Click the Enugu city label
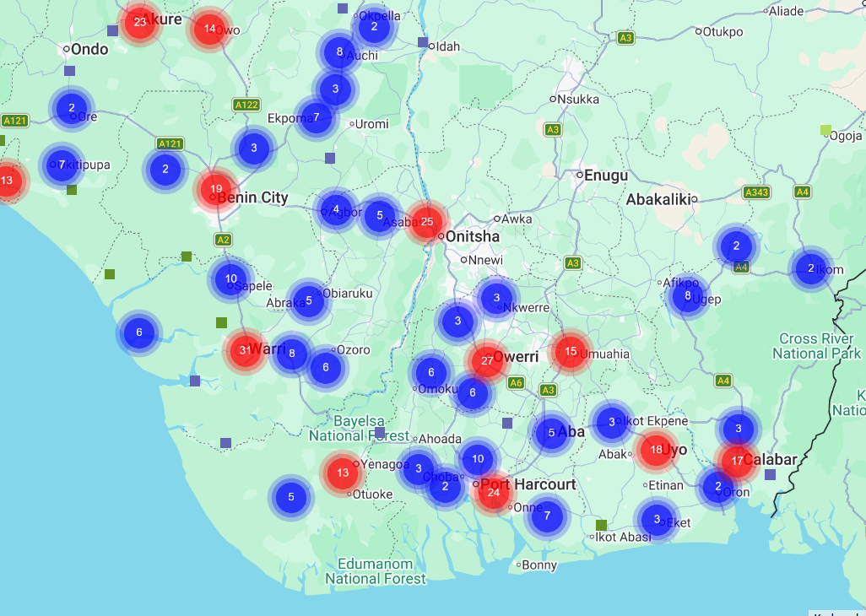This screenshot has width=866, height=616. pos(606,176)
